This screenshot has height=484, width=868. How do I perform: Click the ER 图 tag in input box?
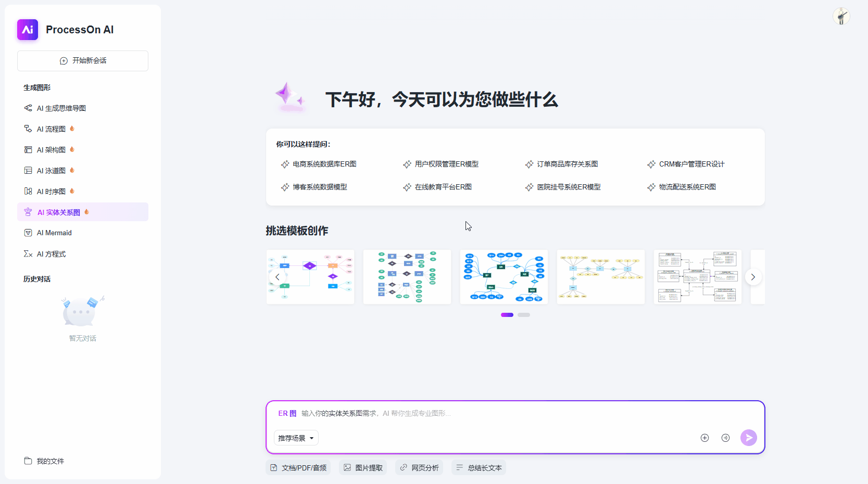point(287,413)
